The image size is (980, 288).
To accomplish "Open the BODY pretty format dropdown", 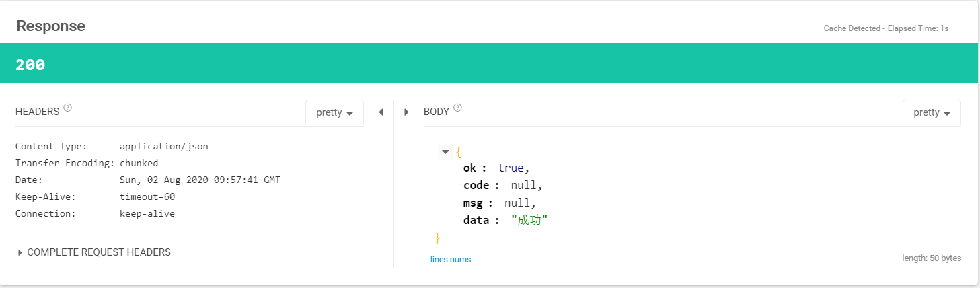I will click(x=932, y=113).
